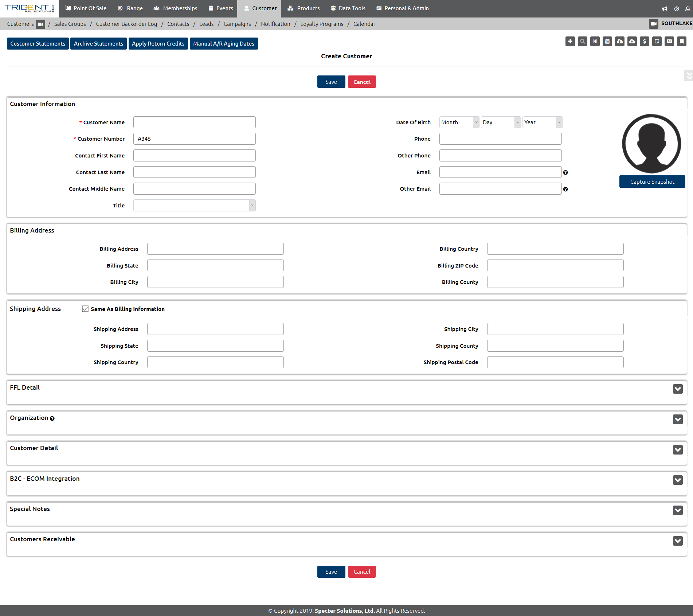Open the Month dropdown for Date Of Birth
693x616 pixels.
459,122
